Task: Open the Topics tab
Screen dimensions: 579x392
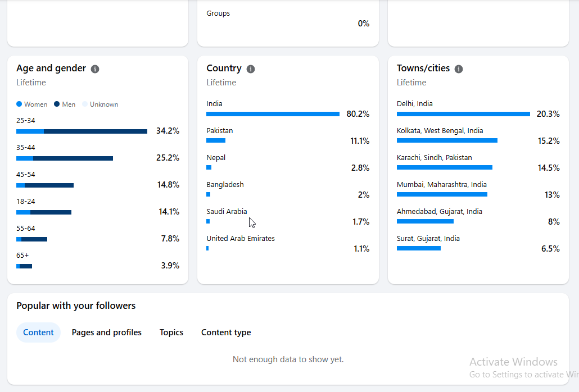Action: pyautogui.click(x=171, y=332)
